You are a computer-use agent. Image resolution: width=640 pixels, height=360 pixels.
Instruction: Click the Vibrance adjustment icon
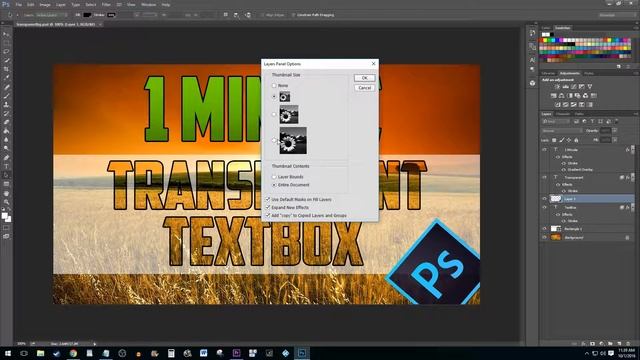point(589,87)
